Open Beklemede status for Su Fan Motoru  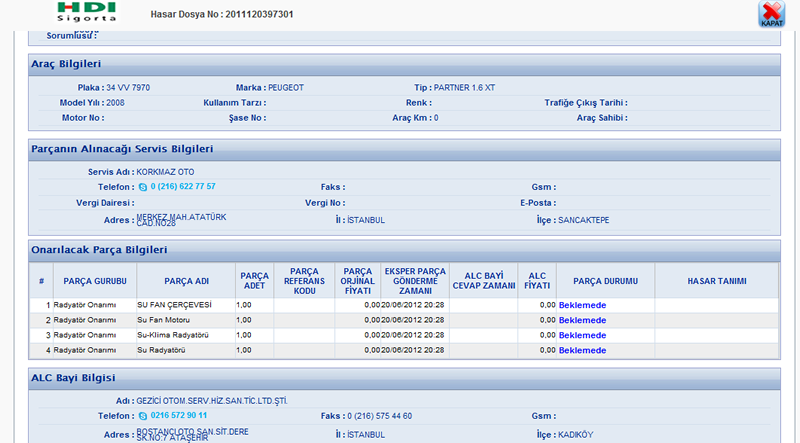click(x=582, y=320)
